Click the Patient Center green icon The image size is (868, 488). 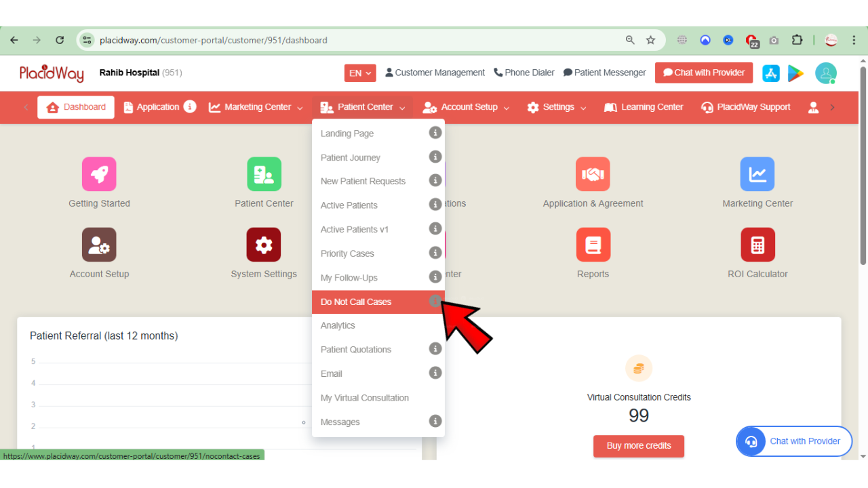264,174
